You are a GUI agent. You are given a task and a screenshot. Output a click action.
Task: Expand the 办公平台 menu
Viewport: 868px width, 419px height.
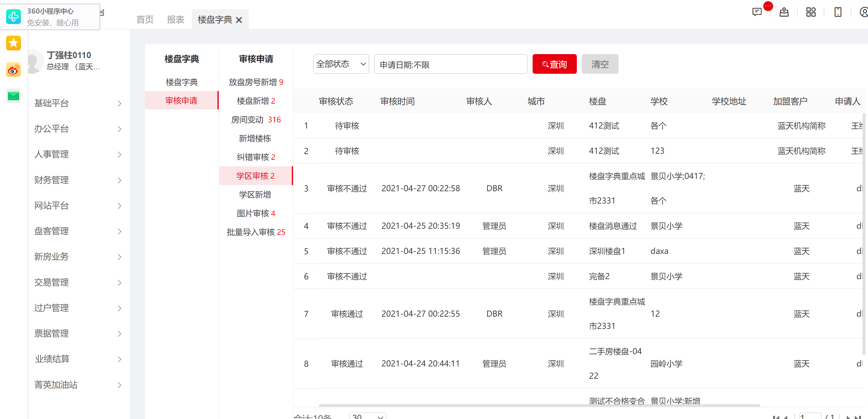click(x=78, y=129)
